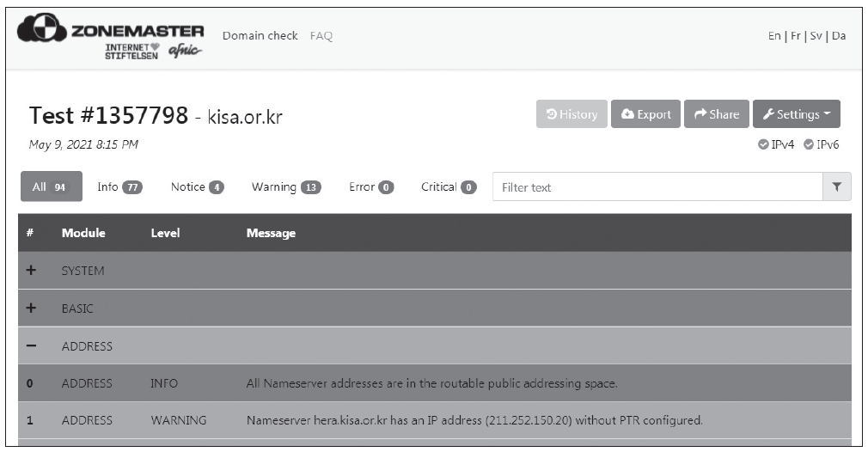Click the Internetstiftelsen logo
Viewport: 868px width, 452px height.
[x=131, y=51]
